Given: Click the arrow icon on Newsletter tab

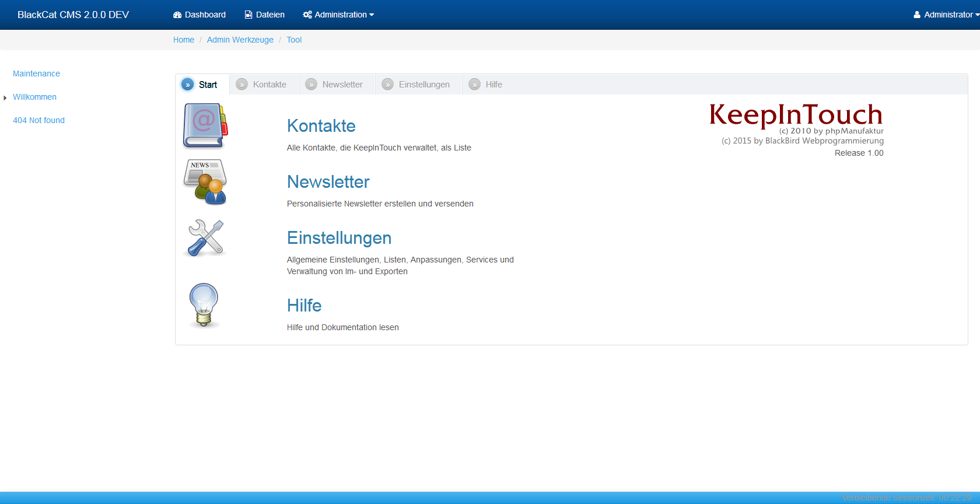Looking at the screenshot, I should coord(311,85).
